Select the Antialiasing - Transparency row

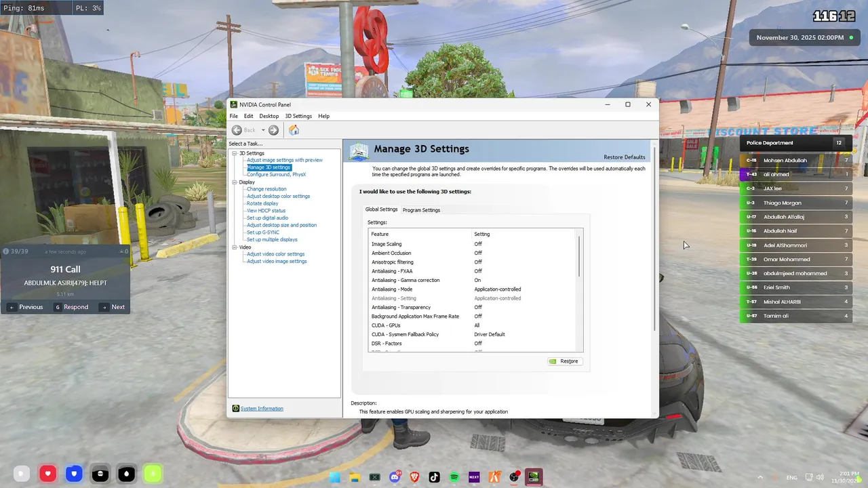pyautogui.click(x=473, y=307)
